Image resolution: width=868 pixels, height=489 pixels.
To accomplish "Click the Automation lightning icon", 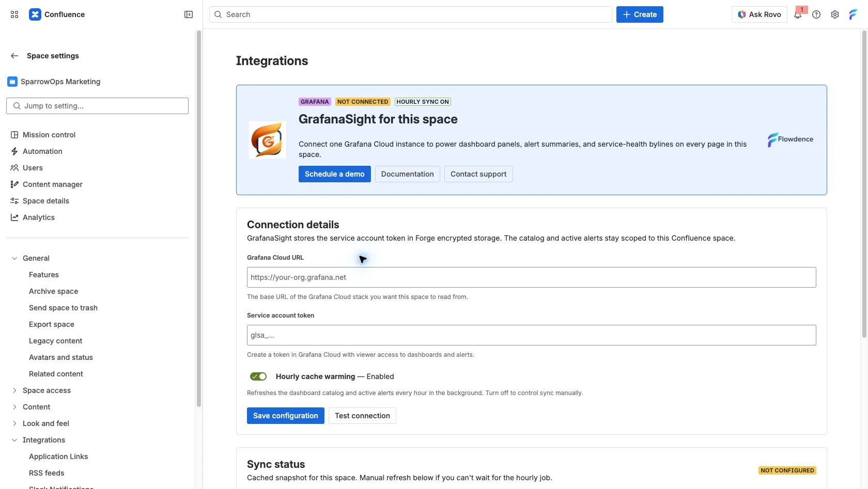I will (x=14, y=151).
